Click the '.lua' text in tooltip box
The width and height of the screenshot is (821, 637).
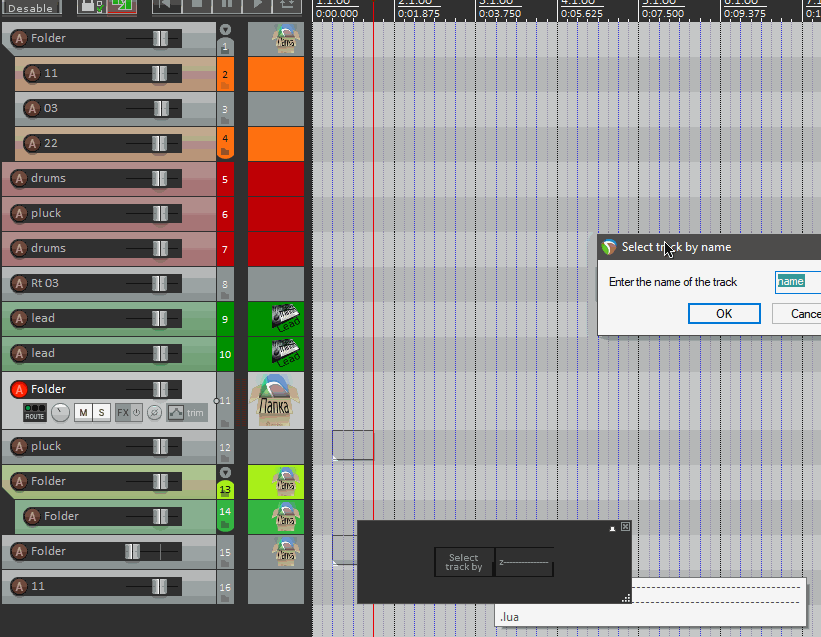tap(509, 617)
